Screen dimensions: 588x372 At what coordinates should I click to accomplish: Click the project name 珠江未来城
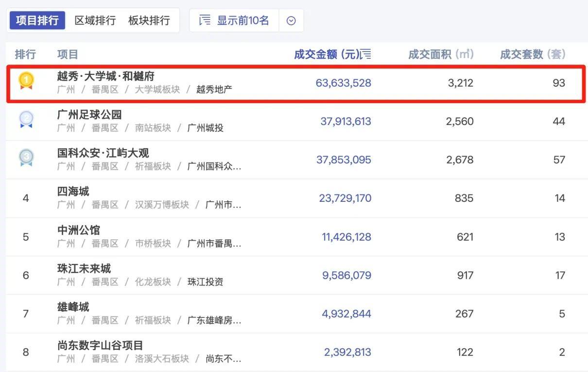(x=85, y=268)
